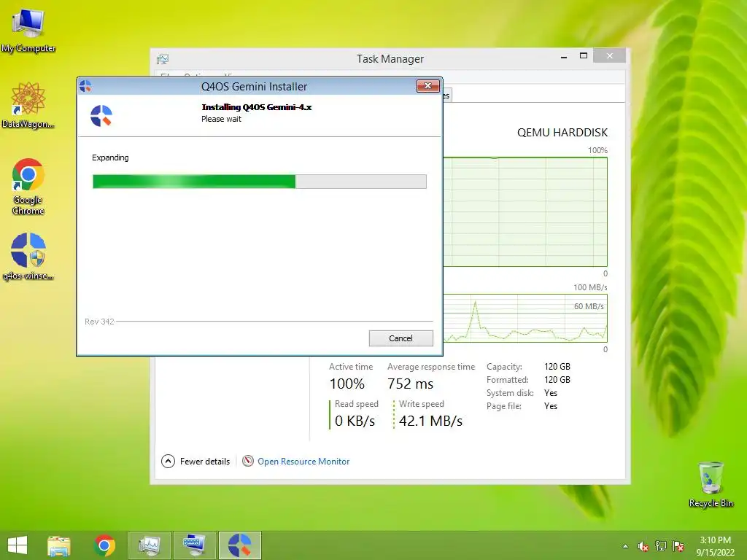Click the network tray icon

click(x=661, y=546)
